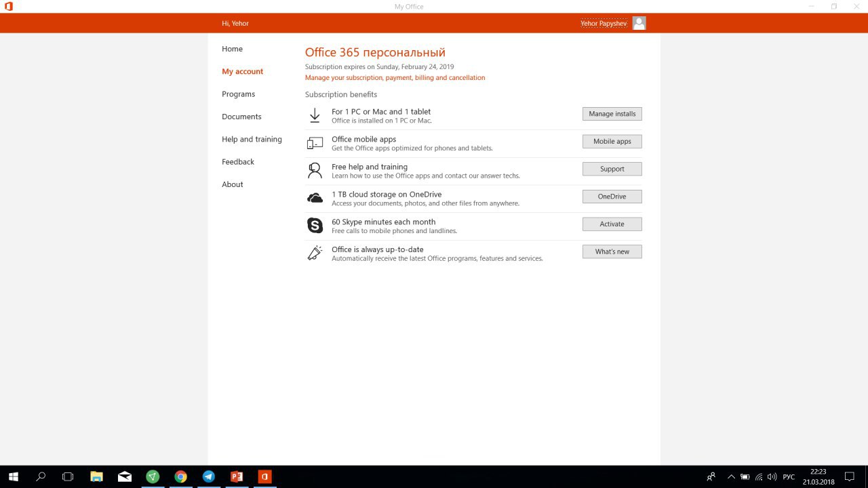Screen dimensions: 868x488
Task: Click the OneDrive cloud icon
Action: click(315, 198)
